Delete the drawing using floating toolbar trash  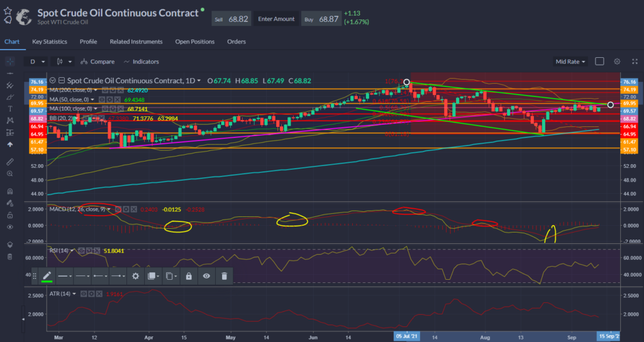click(x=224, y=276)
